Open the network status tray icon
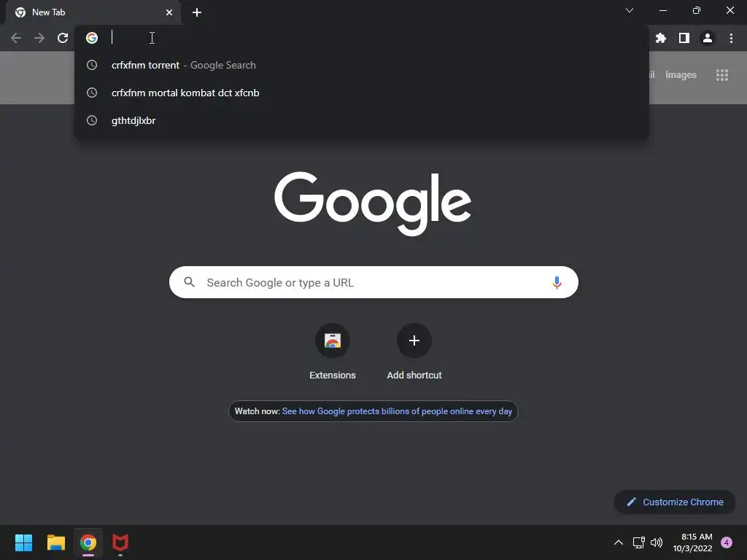Screen dimensions: 747x560 click(638, 542)
